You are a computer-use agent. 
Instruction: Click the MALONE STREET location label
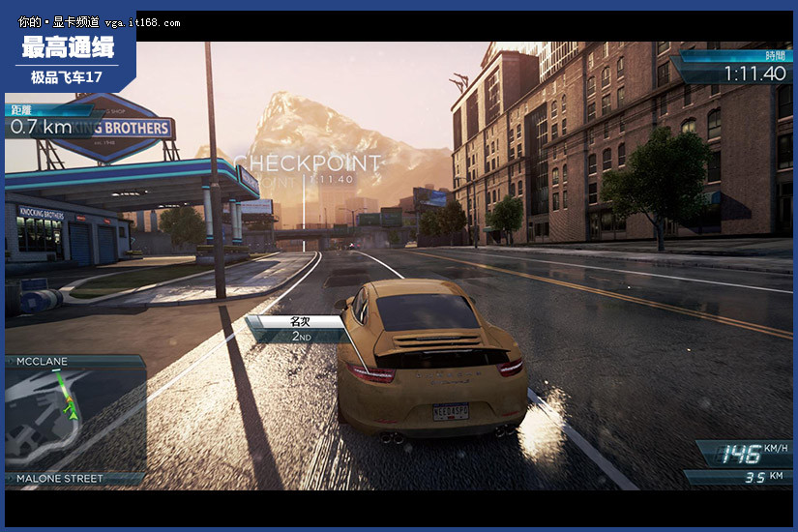click(60, 479)
